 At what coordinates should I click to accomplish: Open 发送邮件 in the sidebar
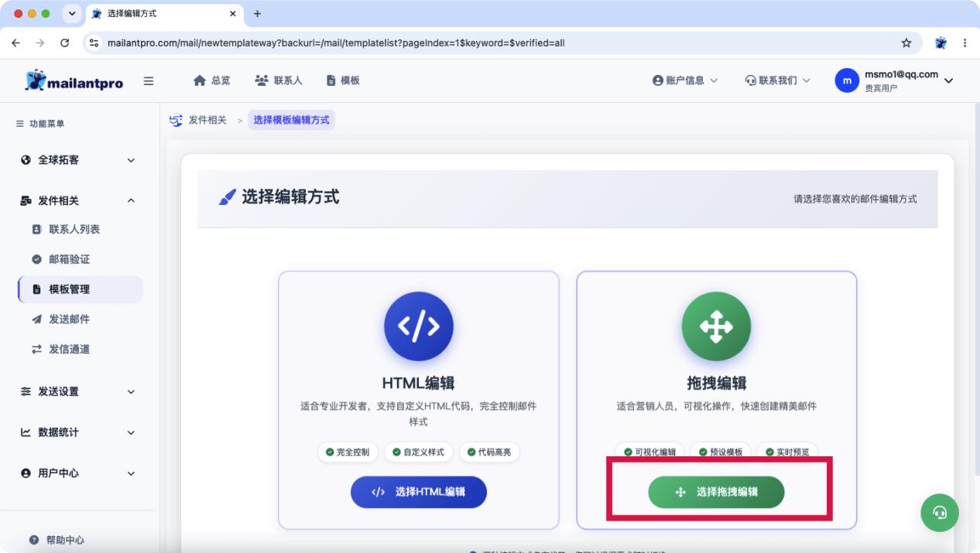pyautogui.click(x=69, y=319)
